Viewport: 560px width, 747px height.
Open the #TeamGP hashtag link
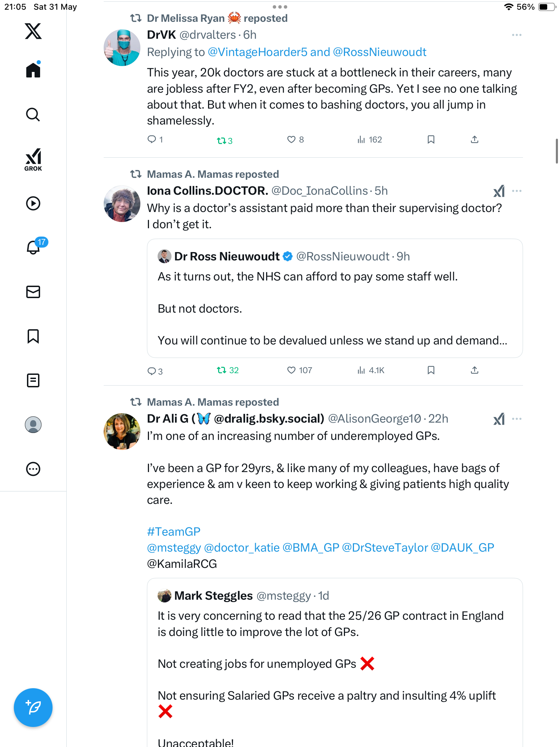(x=174, y=532)
